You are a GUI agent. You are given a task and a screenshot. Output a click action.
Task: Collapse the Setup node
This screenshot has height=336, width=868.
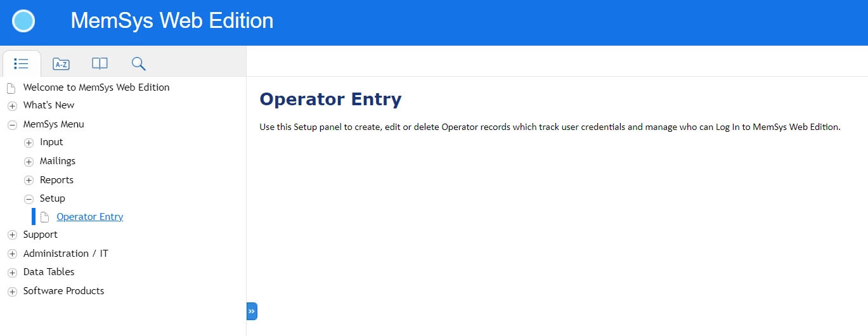click(x=29, y=199)
